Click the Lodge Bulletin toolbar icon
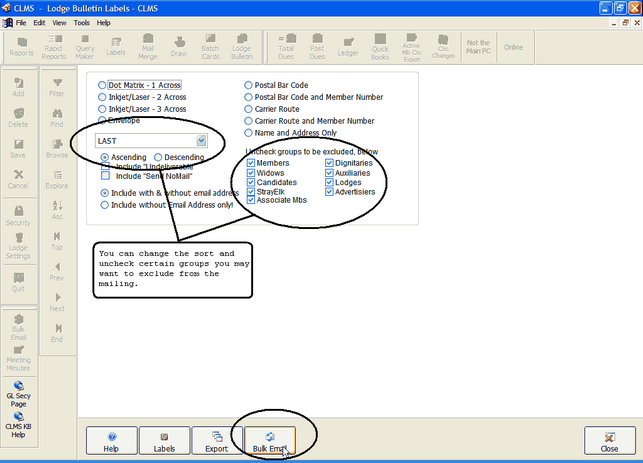The image size is (643, 463). point(241,47)
